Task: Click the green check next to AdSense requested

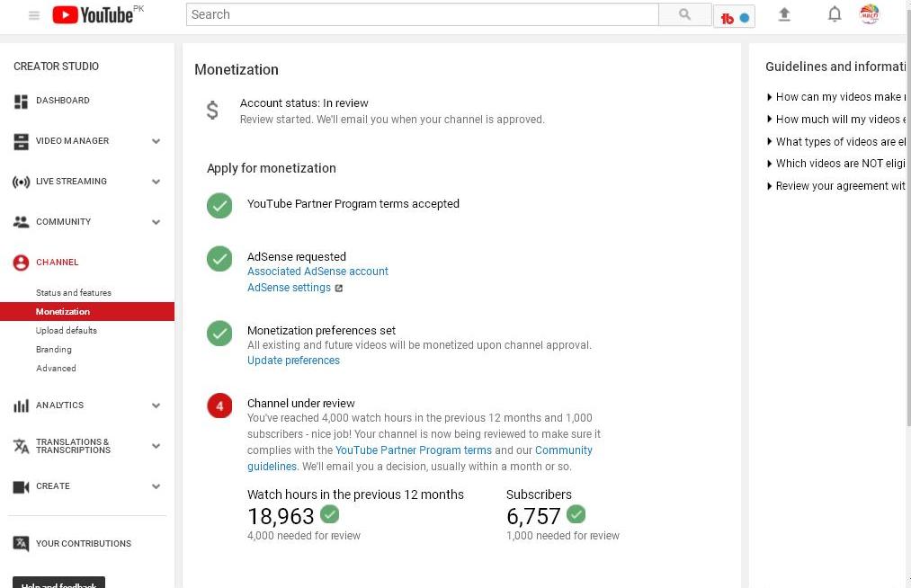Action: pyautogui.click(x=219, y=259)
